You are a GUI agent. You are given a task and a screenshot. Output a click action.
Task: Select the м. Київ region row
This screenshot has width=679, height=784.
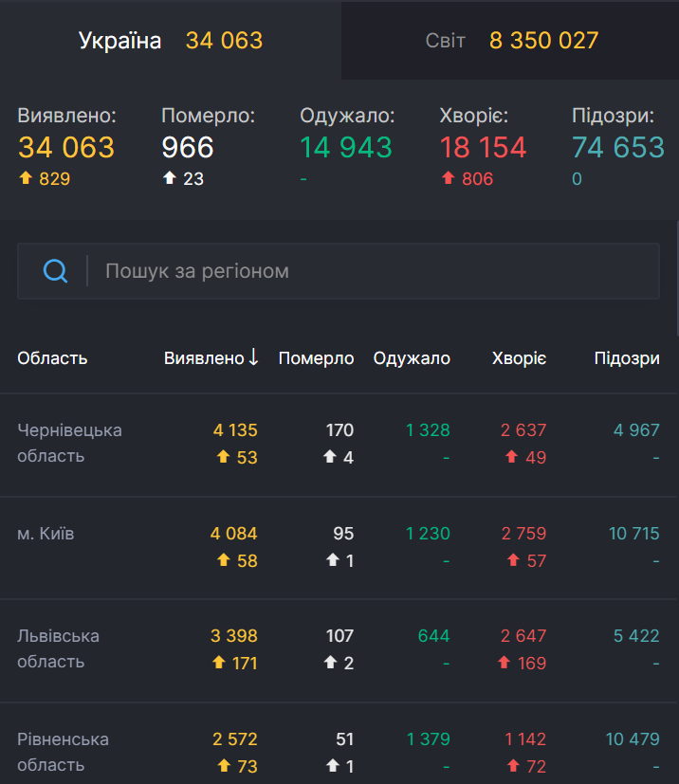[x=46, y=534]
